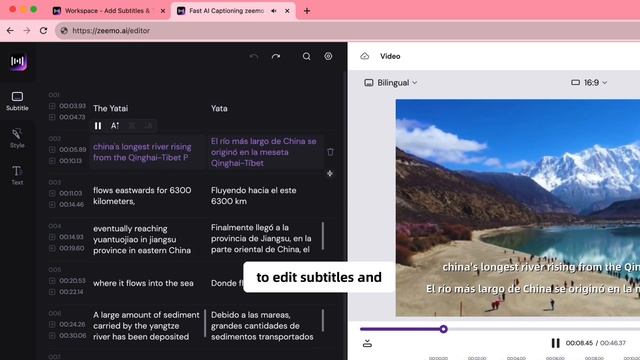Image resolution: width=640 pixels, height=360 pixels.
Task: Edit 'china's longest river rising' subtitle
Action: click(x=142, y=152)
